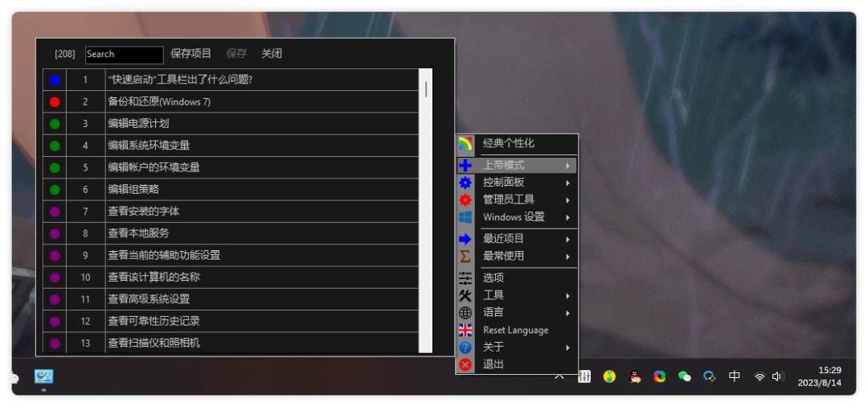Click the 关闭 button in list window
The height and width of the screenshot is (407, 868).
tap(272, 54)
